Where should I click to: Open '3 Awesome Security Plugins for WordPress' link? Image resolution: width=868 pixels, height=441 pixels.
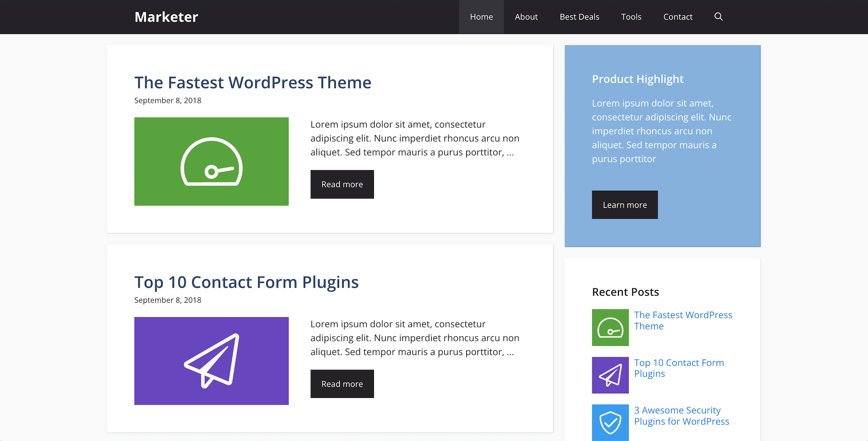click(681, 416)
